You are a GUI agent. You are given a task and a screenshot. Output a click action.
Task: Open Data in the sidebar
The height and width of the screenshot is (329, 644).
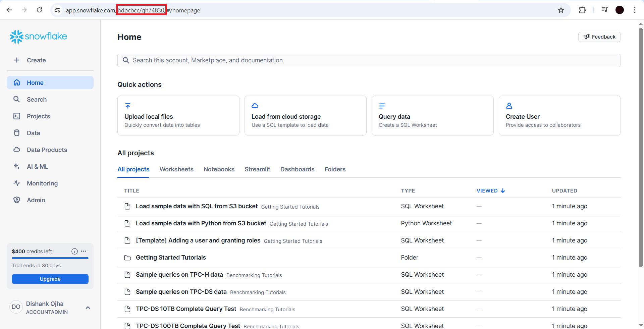point(50,133)
